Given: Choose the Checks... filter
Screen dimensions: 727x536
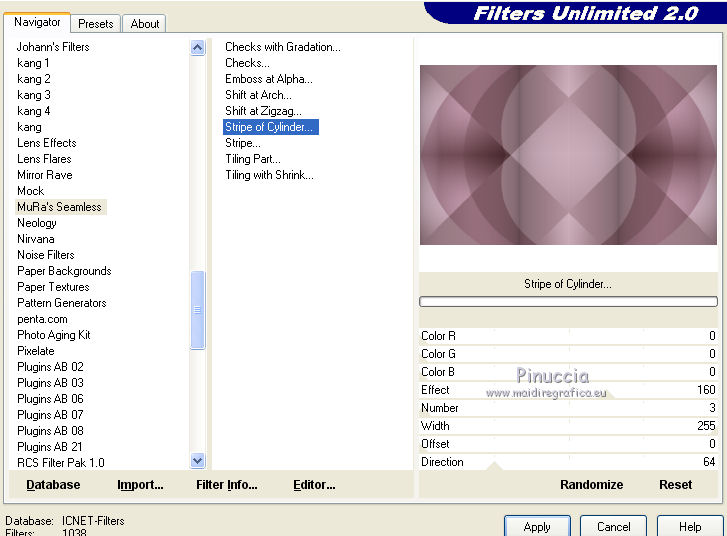Looking at the screenshot, I should 247,63.
